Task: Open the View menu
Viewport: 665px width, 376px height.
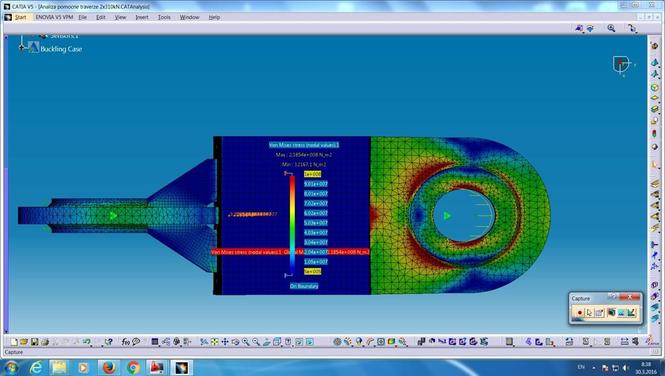Action: 120,17
